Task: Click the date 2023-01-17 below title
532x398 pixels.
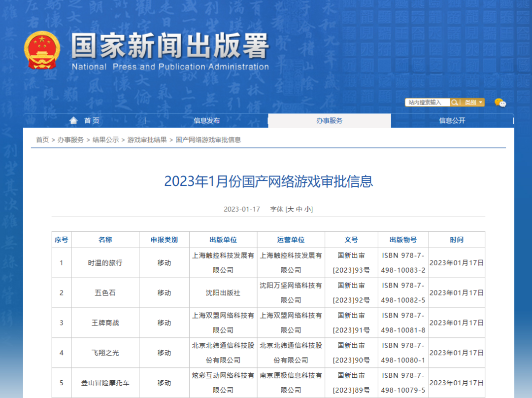Action: [242, 209]
